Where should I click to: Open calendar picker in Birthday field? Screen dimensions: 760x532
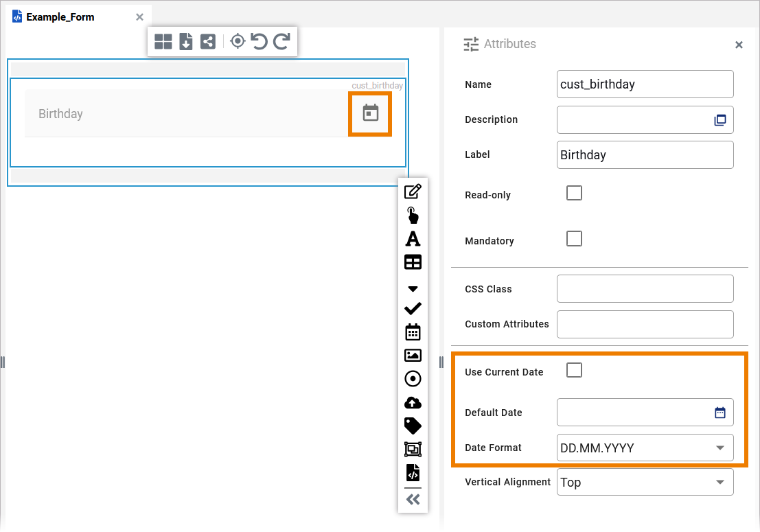coord(370,113)
